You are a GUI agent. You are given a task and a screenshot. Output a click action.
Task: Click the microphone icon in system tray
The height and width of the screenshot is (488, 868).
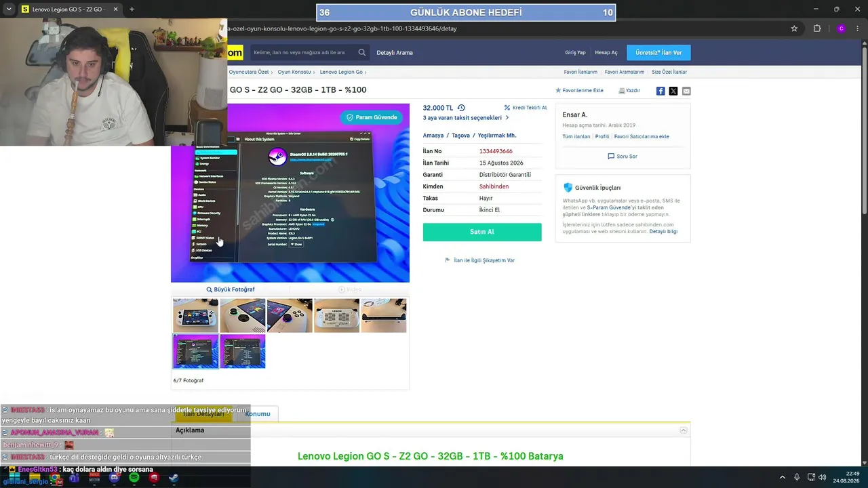coord(797,477)
